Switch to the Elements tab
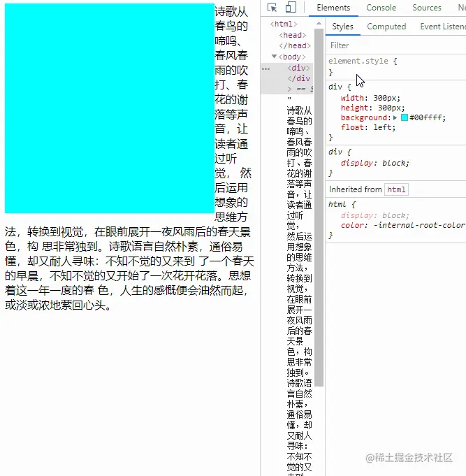This screenshot has width=466, height=476. [333, 8]
